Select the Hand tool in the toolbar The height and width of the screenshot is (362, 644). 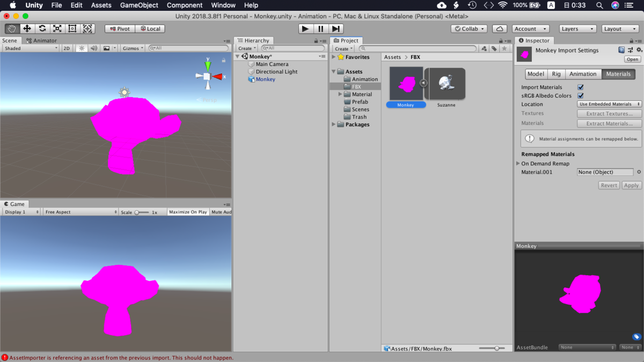(x=12, y=29)
